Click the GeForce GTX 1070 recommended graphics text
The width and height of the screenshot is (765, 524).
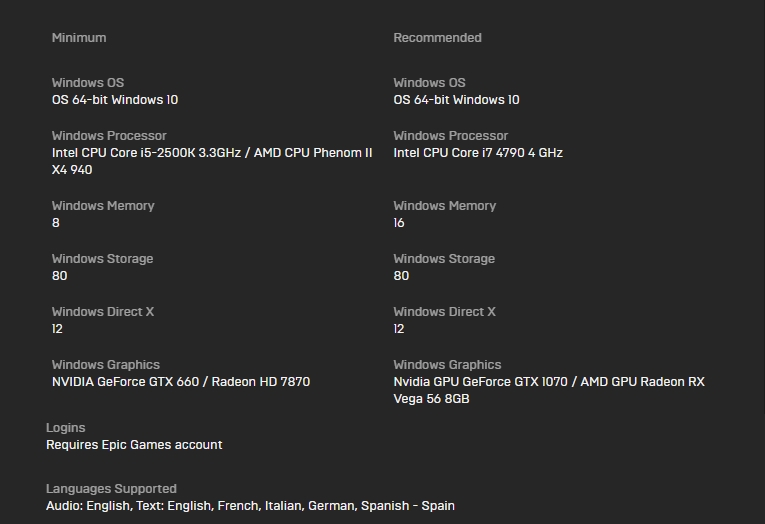[x=549, y=390]
